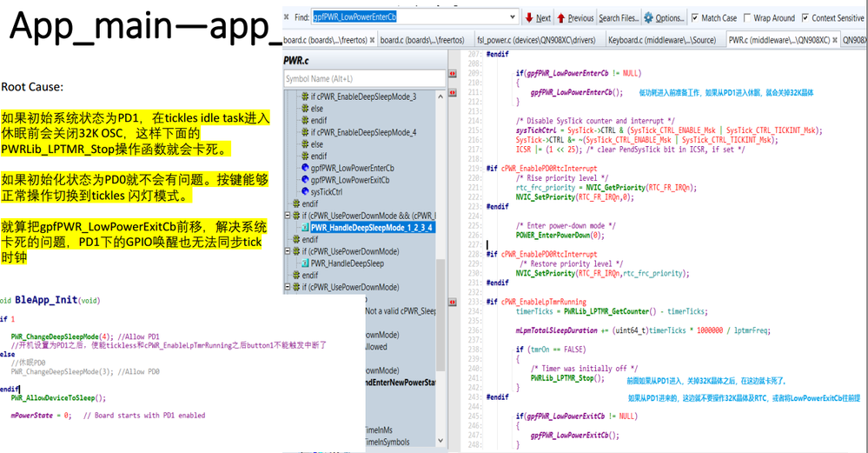The image size is (868, 453).
Task: Open the board.c tab without a close x
Action: coord(422,40)
